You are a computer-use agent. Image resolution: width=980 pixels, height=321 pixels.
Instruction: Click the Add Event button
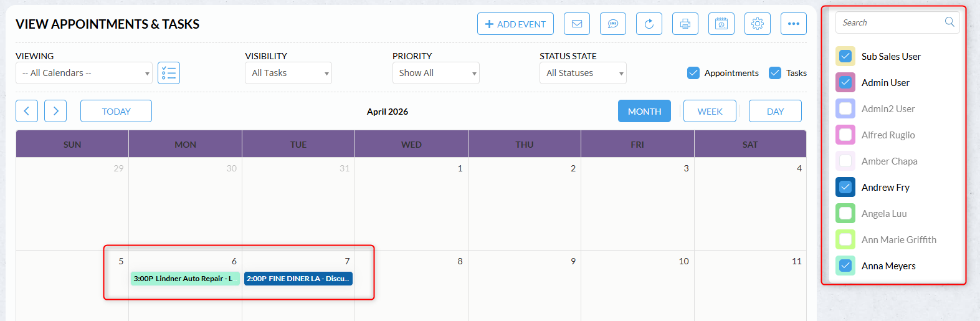(x=515, y=24)
